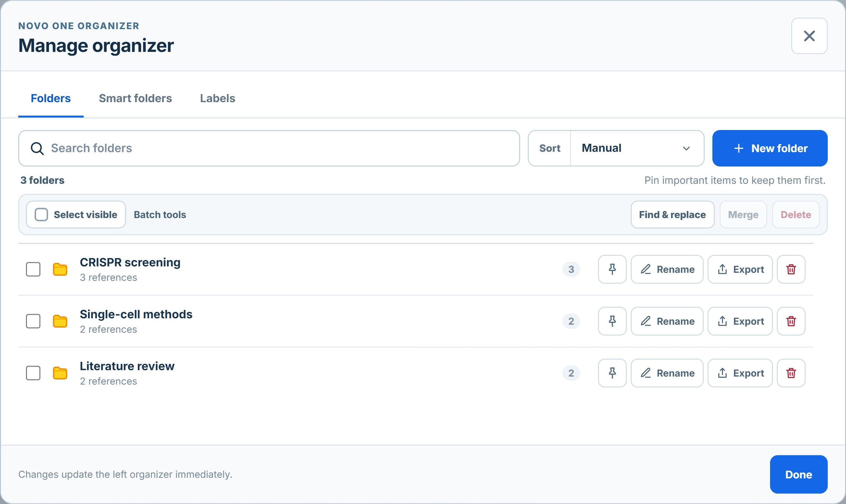Image resolution: width=846 pixels, height=504 pixels.
Task: Click Done to finish
Action: click(799, 475)
